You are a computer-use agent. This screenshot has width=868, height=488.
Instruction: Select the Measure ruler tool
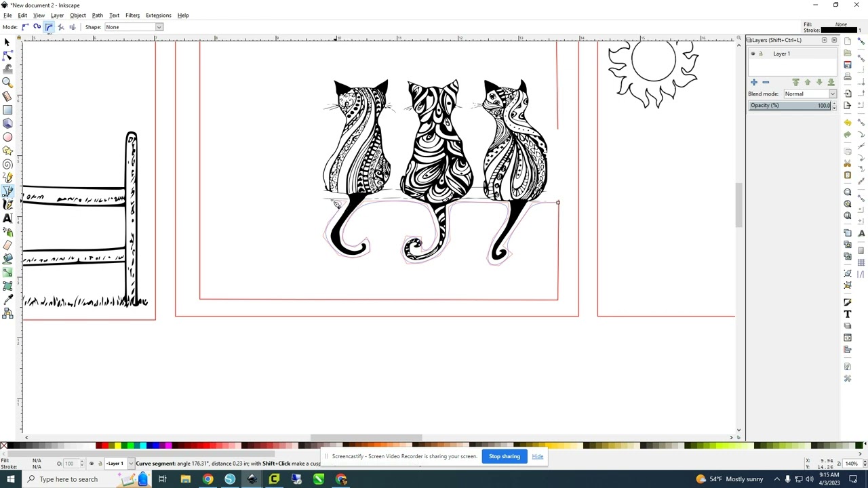point(7,96)
